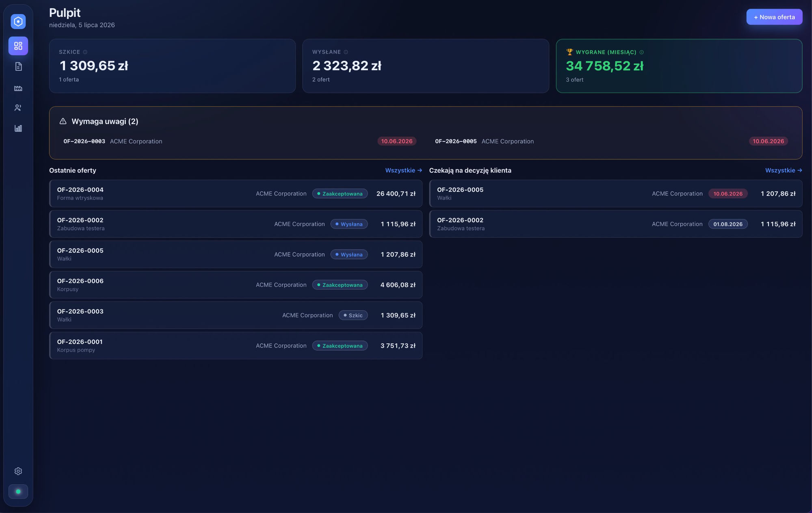Click the 01.08.2026 date badge
The image size is (812, 513).
click(x=728, y=224)
